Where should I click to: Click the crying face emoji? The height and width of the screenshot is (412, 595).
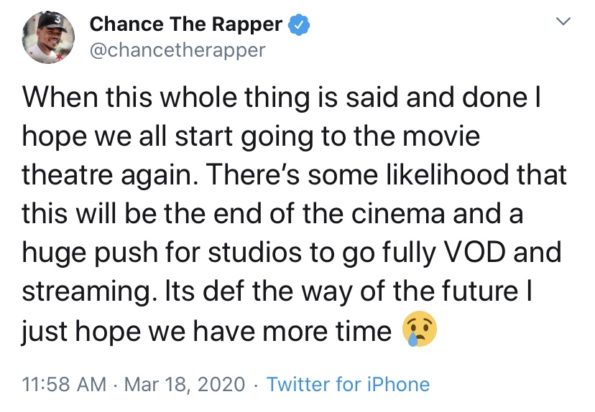[x=420, y=329]
